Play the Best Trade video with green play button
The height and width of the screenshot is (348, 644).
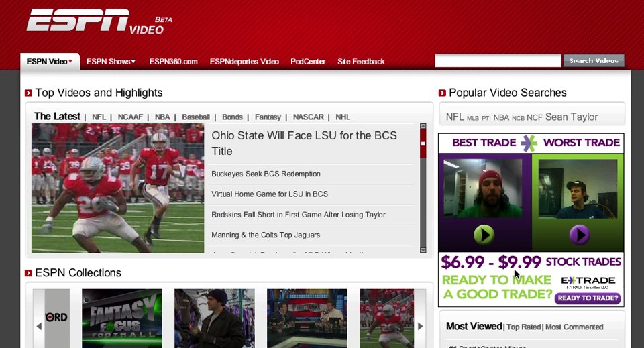click(x=484, y=235)
